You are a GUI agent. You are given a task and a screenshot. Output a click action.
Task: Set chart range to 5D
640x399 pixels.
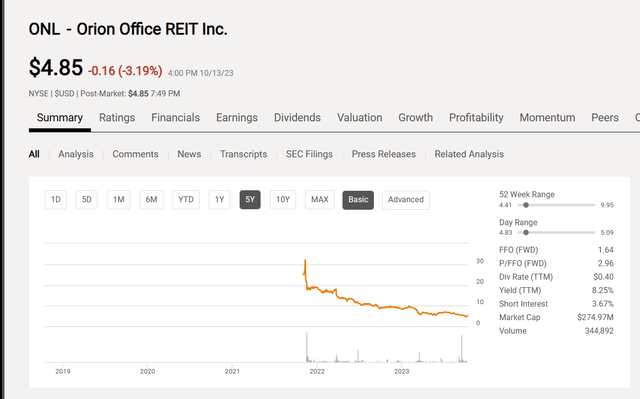point(87,200)
